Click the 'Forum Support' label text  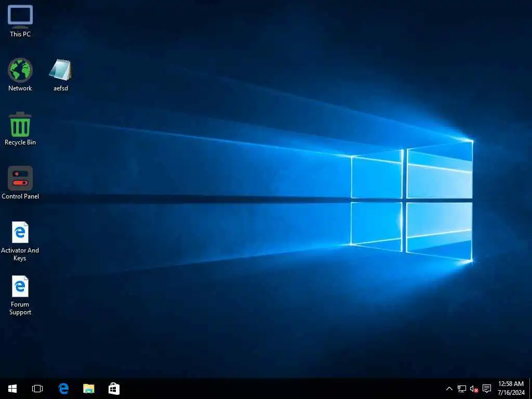point(20,309)
